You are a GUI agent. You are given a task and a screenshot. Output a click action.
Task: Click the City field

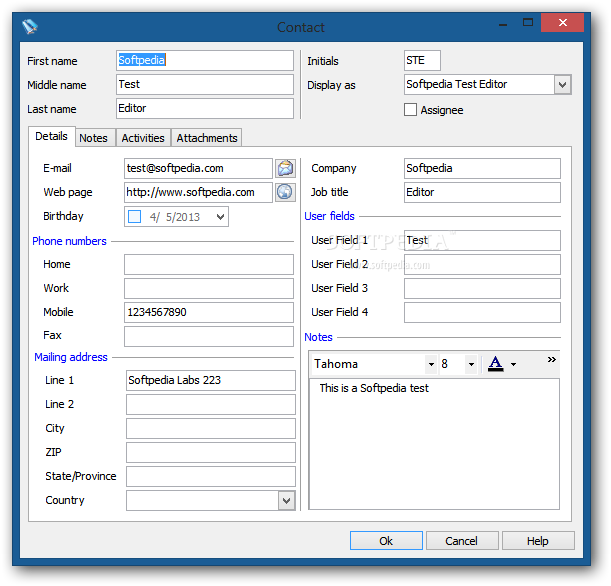[211, 428]
